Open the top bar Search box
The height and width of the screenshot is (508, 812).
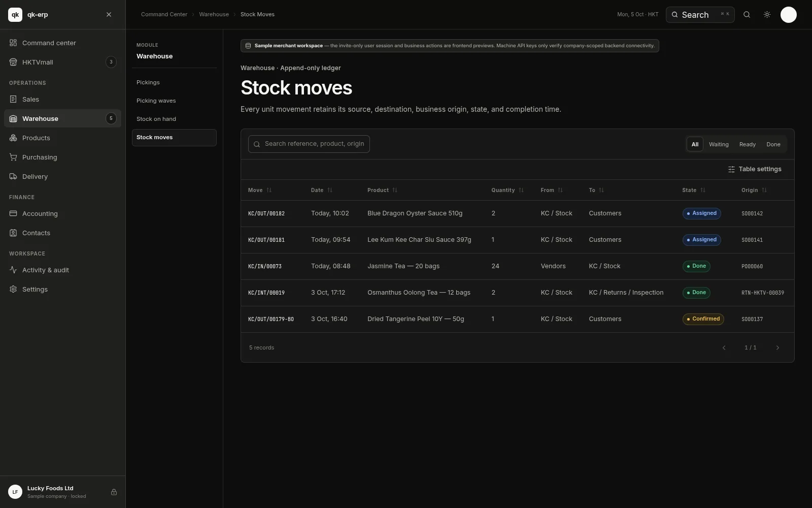click(700, 15)
